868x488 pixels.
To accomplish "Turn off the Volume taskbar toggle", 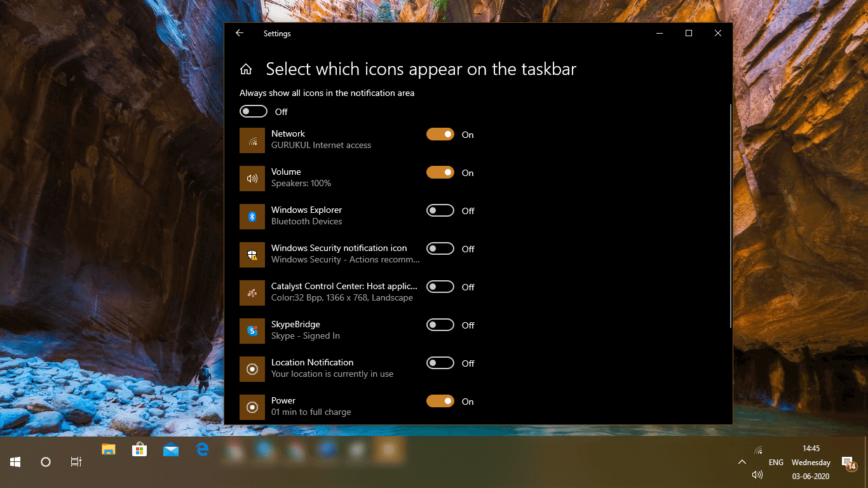I will 440,172.
